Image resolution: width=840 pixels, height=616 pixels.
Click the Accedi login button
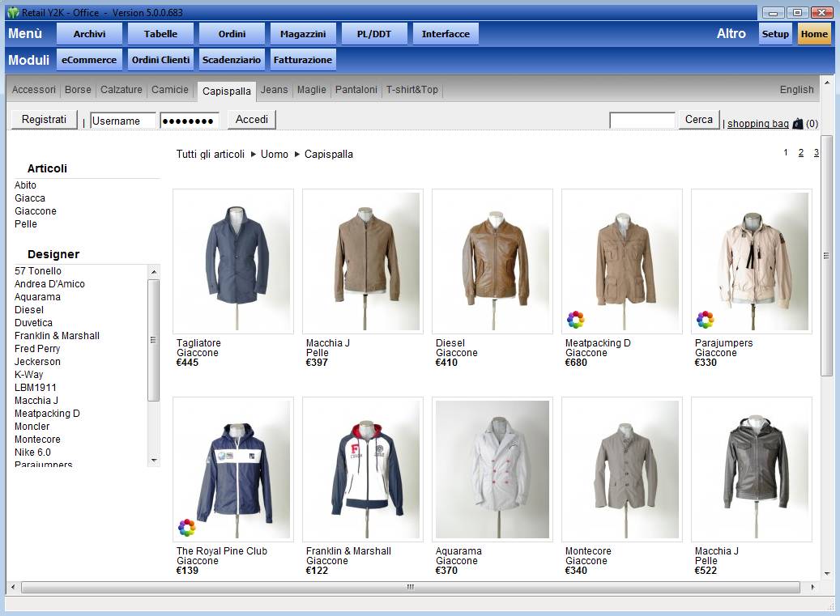coord(252,119)
